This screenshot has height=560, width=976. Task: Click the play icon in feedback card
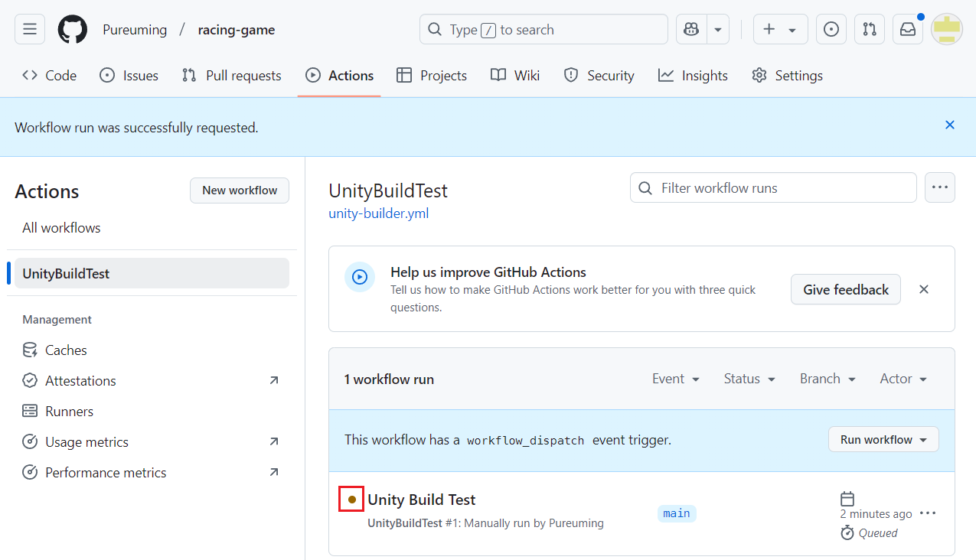tap(360, 277)
